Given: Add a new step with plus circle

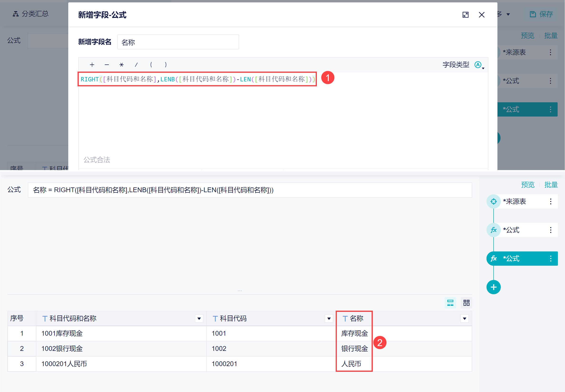Looking at the screenshot, I should [x=494, y=287].
